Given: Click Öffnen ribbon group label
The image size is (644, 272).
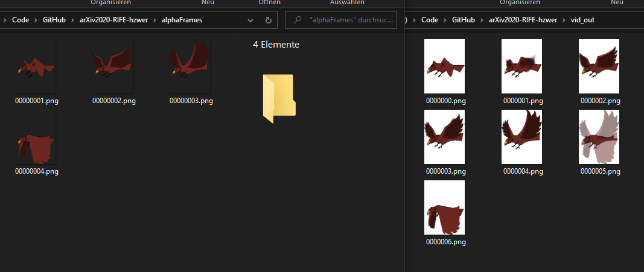Looking at the screenshot, I should [269, 2].
